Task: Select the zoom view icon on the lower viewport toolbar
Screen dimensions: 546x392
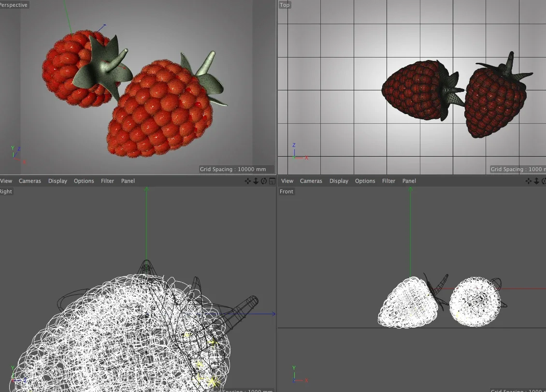Action: [x=536, y=181]
